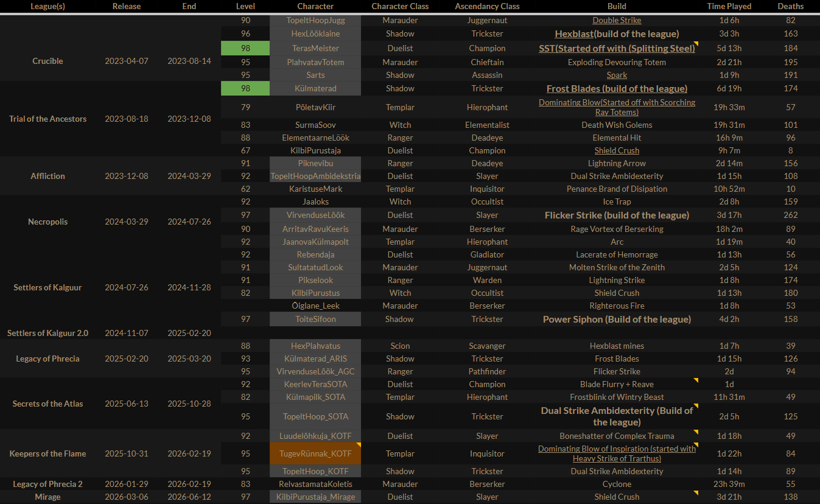Select the Necropolis league cell
The width and height of the screenshot is (820, 504).
pos(47,222)
